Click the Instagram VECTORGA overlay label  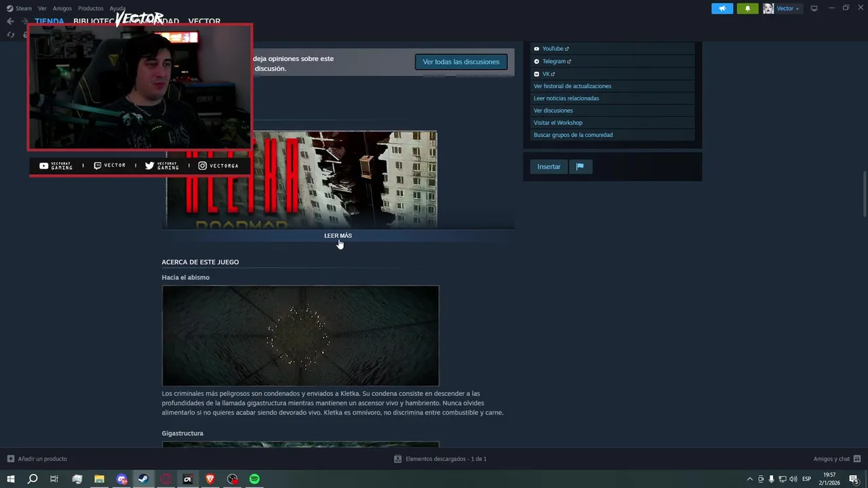point(218,165)
